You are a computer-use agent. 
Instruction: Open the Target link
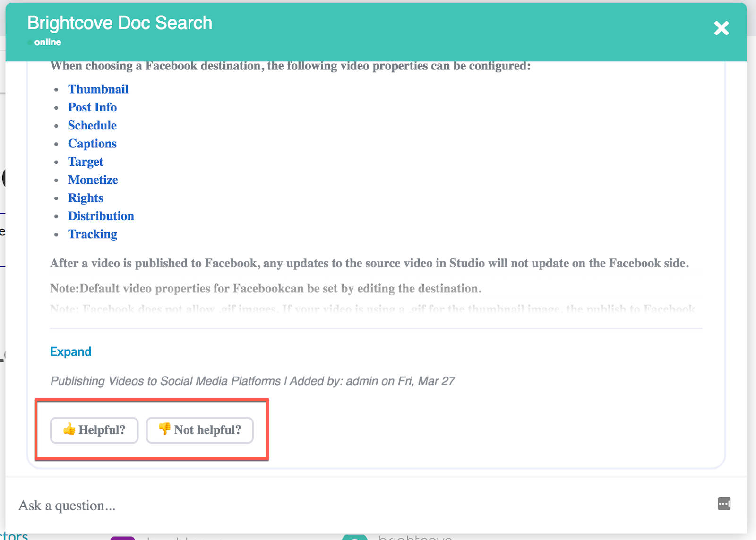(86, 162)
